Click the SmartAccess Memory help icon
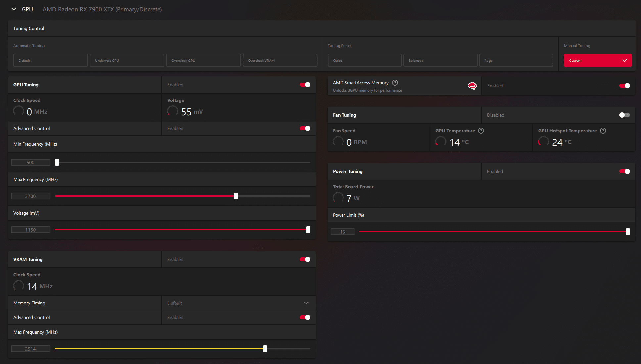 pos(395,83)
